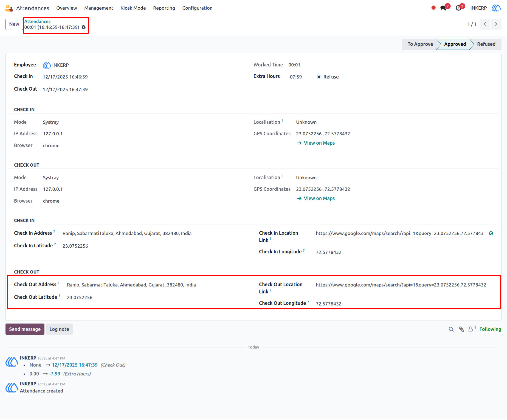This screenshot has height=420, width=507.
Task: Edit the Check In datetime field
Action: 65,77
